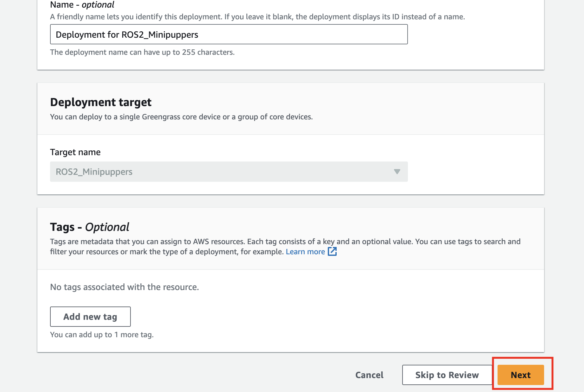Click the Target name label
This screenshot has height=392, width=584.
coord(75,152)
